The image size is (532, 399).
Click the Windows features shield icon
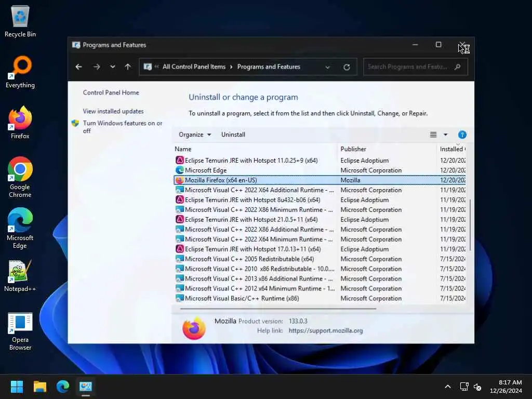[x=75, y=123]
